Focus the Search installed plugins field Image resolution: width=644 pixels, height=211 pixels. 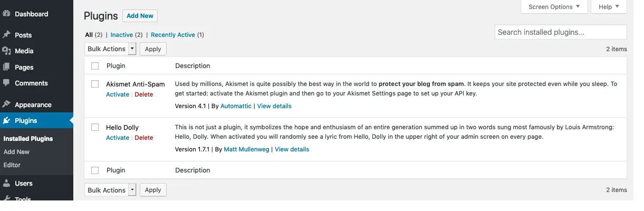tap(561, 32)
